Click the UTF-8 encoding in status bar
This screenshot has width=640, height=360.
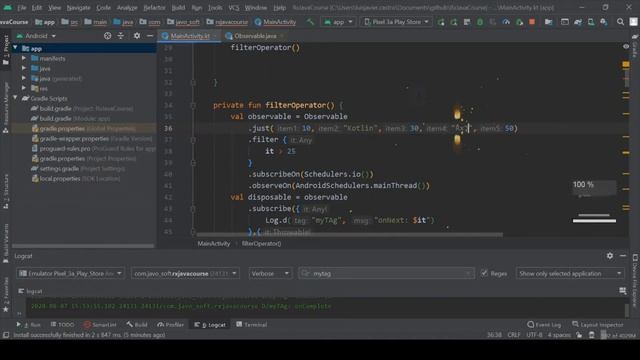534,335
